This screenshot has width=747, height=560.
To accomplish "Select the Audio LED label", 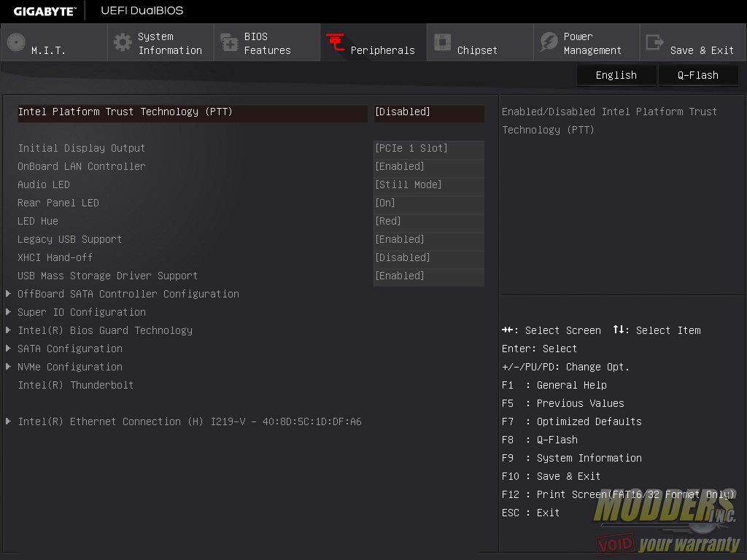I will point(44,184).
